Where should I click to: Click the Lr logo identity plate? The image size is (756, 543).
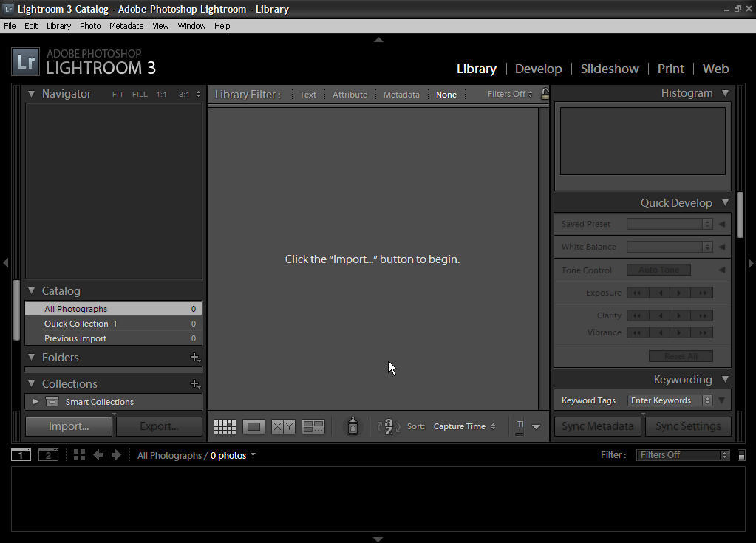[x=25, y=61]
